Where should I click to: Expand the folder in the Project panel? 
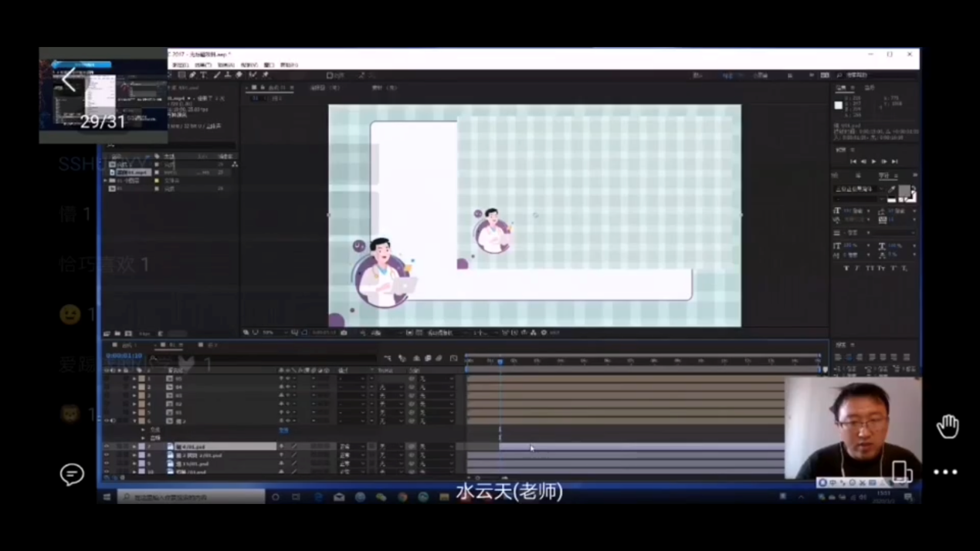(107, 181)
